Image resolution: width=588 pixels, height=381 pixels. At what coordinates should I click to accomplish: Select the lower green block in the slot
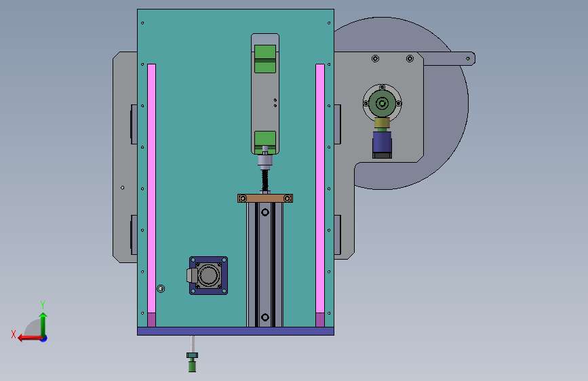click(265, 142)
